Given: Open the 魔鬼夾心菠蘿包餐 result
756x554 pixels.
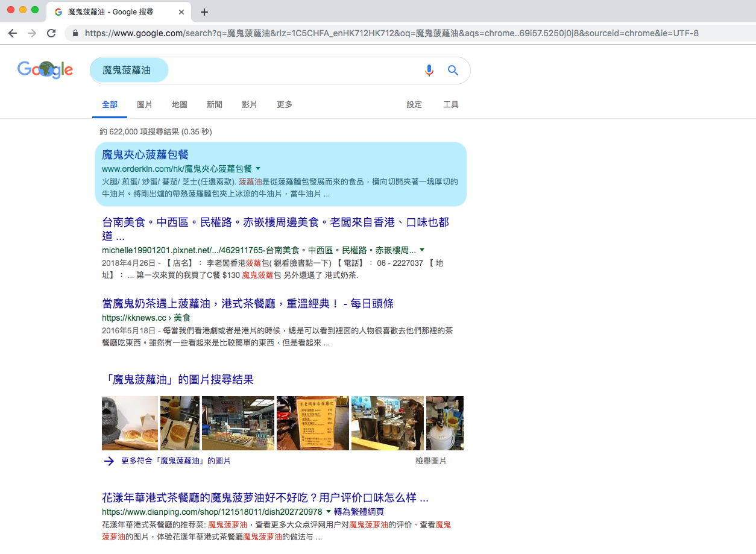Looking at the screenshot, I should (145, 155).
